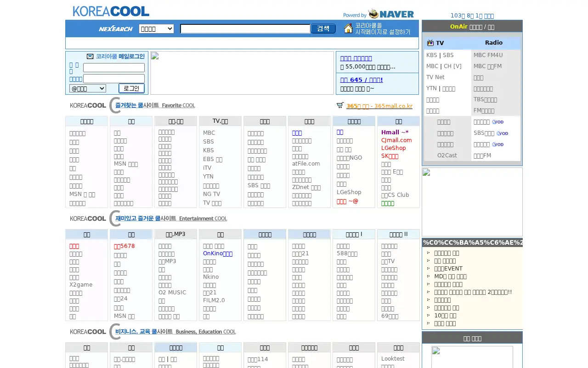Switch to the Radio tab in OnAir
588x368 pixels.
494,43
